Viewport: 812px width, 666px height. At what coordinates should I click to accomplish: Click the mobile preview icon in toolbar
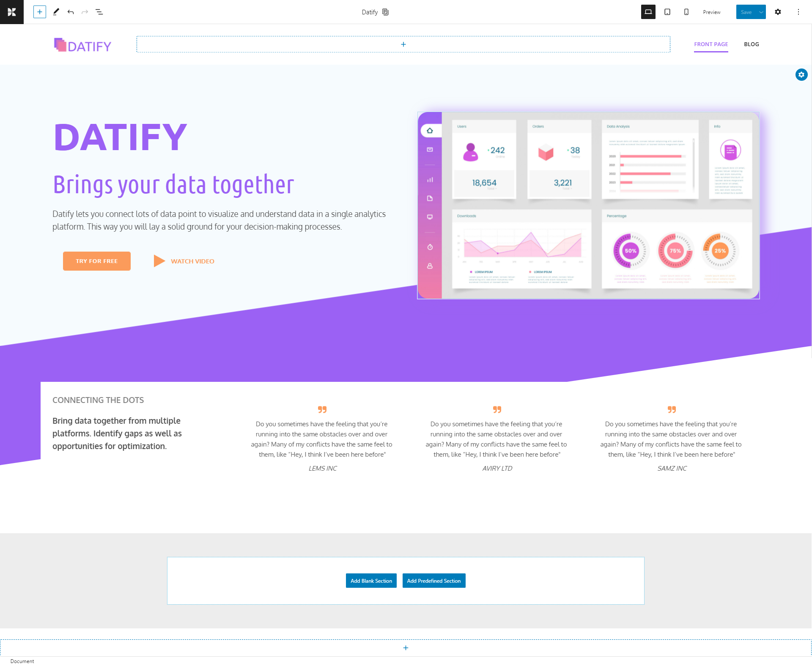point(686,12)
